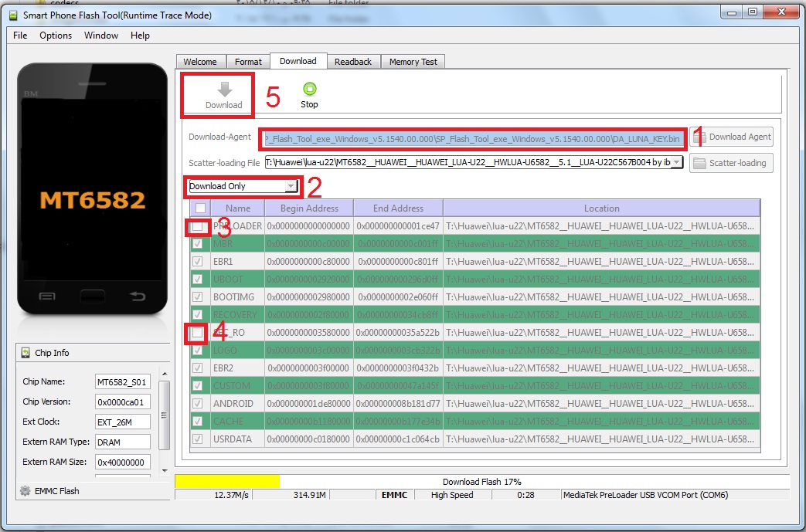This screenshot has width=806, height=532.
Task: Click the Download Agent browse button
Action: (732, 137)
